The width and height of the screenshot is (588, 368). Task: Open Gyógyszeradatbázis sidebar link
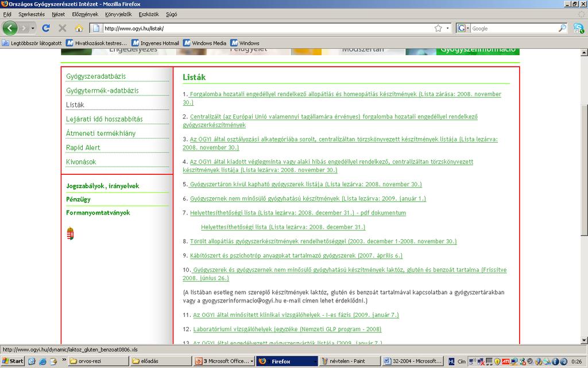click(96, 76)
